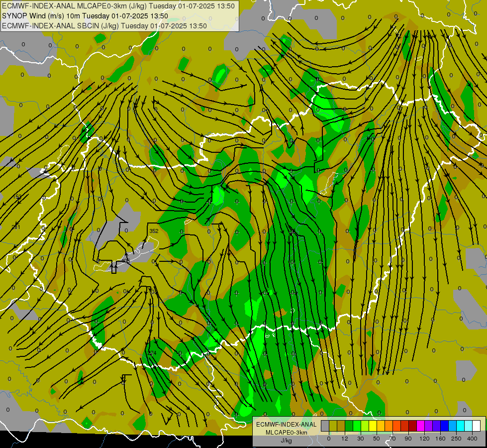Image resolution: width=487 pixels, height=448 pixels.
Task: Select the yellow legend swatch
Action: pos(373,426)
